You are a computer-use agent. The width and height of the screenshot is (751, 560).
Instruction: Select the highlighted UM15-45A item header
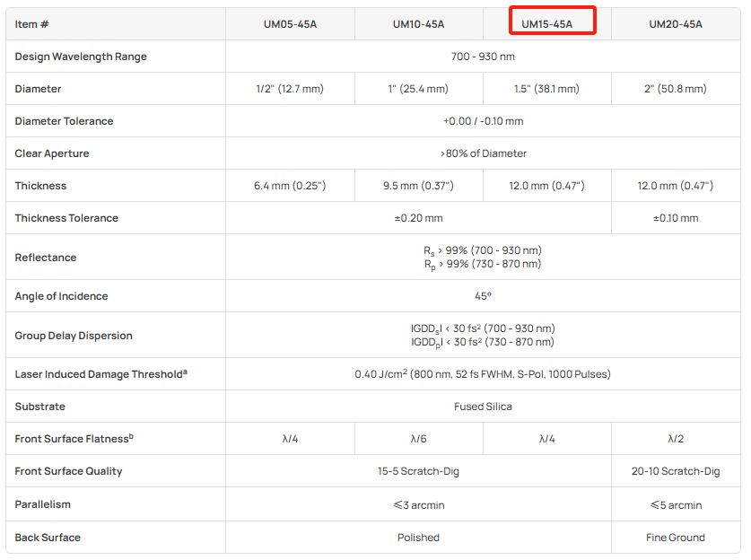[x=546, y=24]
